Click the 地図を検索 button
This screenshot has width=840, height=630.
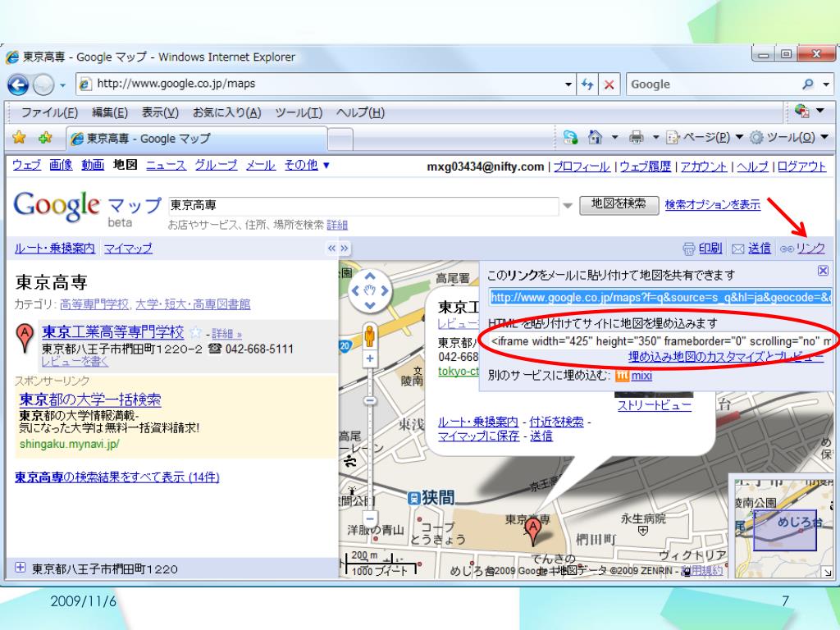click(619, 204)
